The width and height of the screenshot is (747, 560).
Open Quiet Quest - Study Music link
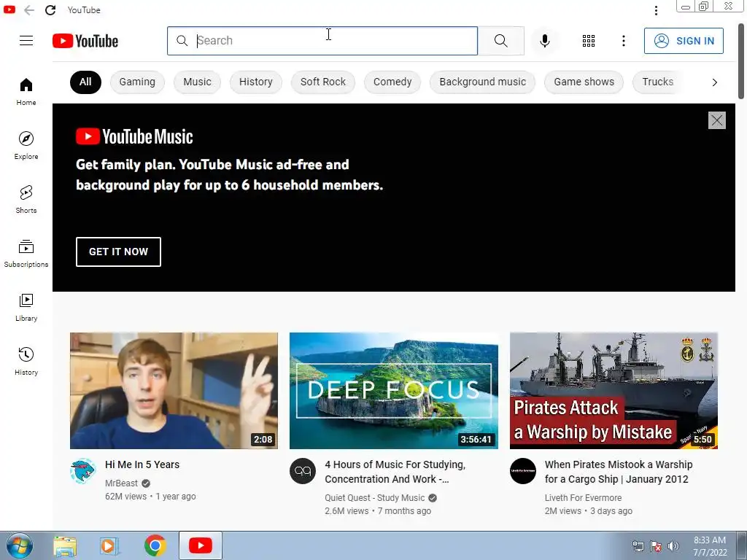(x=374, y=497)
